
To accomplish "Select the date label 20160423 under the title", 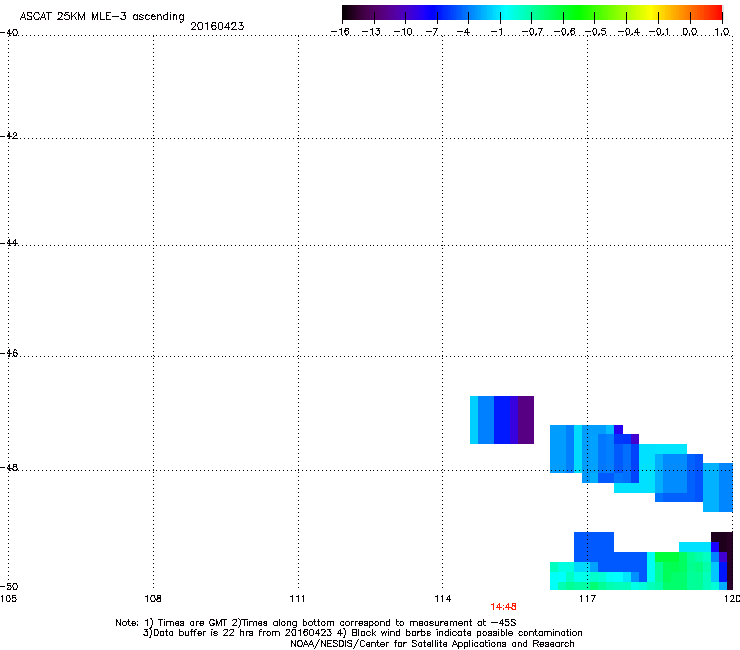I will click(217, 26).
